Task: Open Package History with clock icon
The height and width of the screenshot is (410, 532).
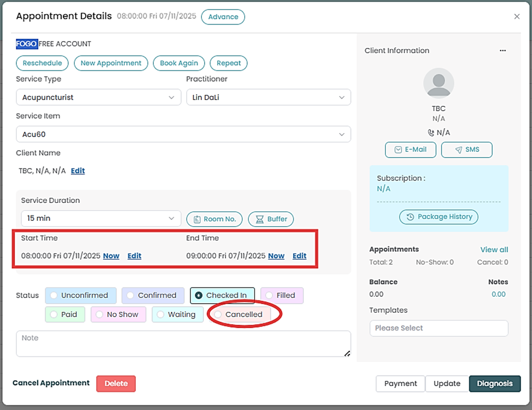Action: [439, 216]
